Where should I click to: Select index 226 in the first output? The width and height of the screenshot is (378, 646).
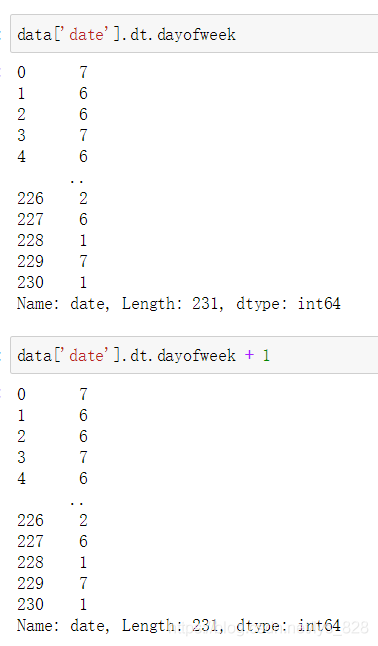click(31, 198)
